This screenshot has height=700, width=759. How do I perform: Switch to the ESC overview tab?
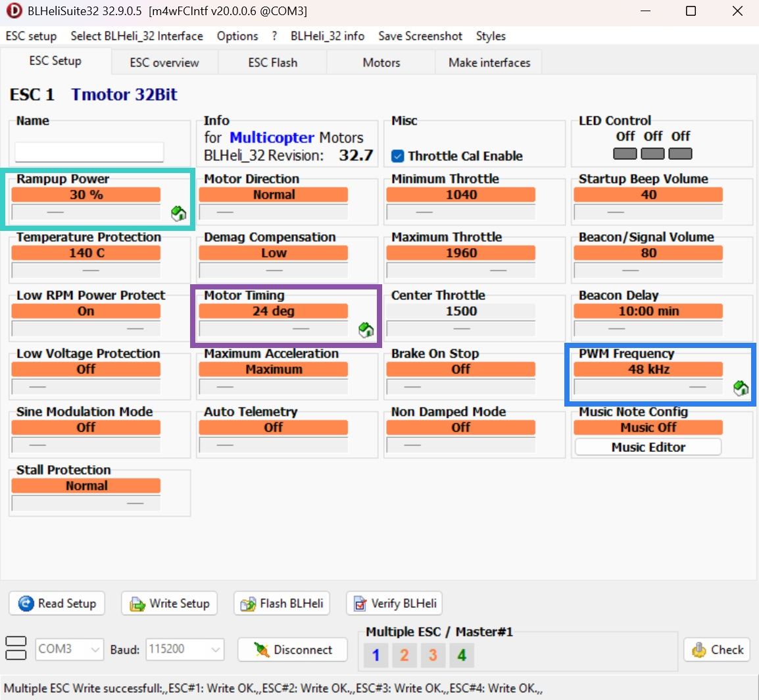164,63
